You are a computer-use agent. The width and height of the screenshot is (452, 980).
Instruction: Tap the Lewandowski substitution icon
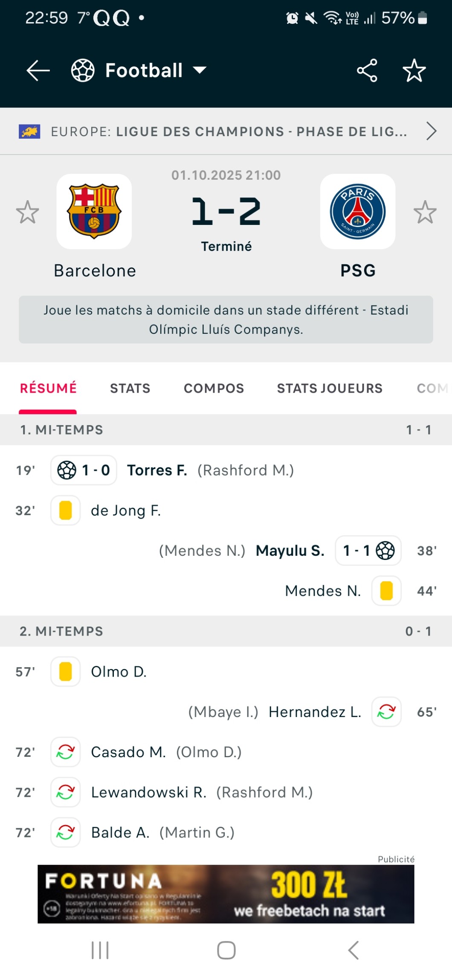click(66, 792)
